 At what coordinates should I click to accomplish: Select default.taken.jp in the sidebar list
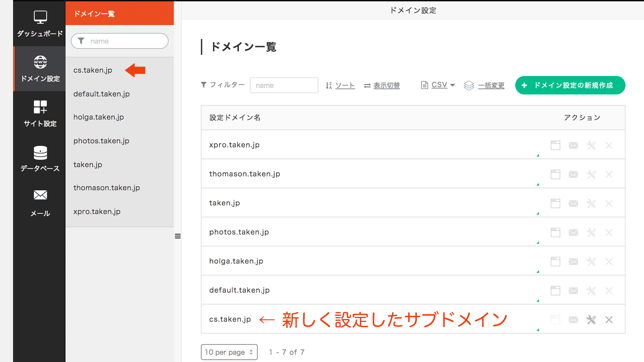pyautogui.click(x=101, y=94)
